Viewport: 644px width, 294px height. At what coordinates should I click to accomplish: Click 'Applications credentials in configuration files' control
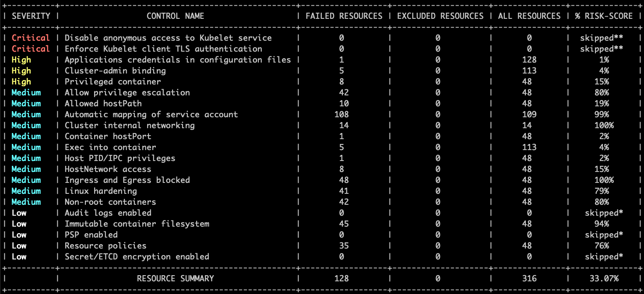[x=178, y=60]
